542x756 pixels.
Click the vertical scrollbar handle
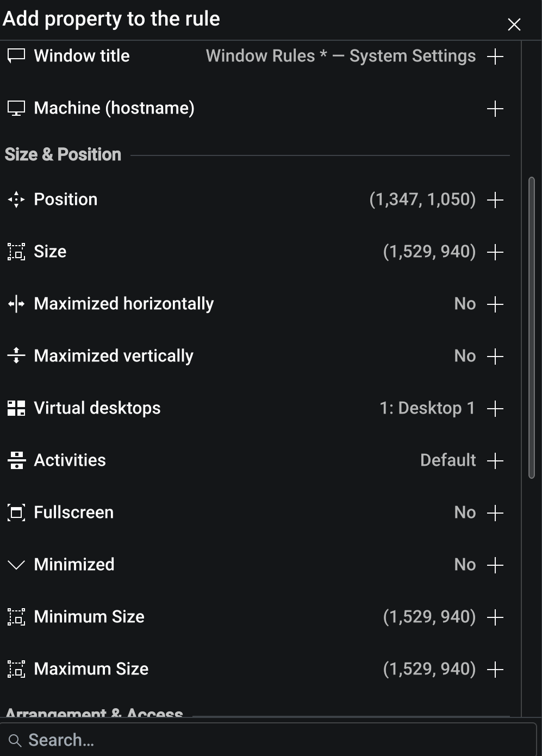coord(532,327)
